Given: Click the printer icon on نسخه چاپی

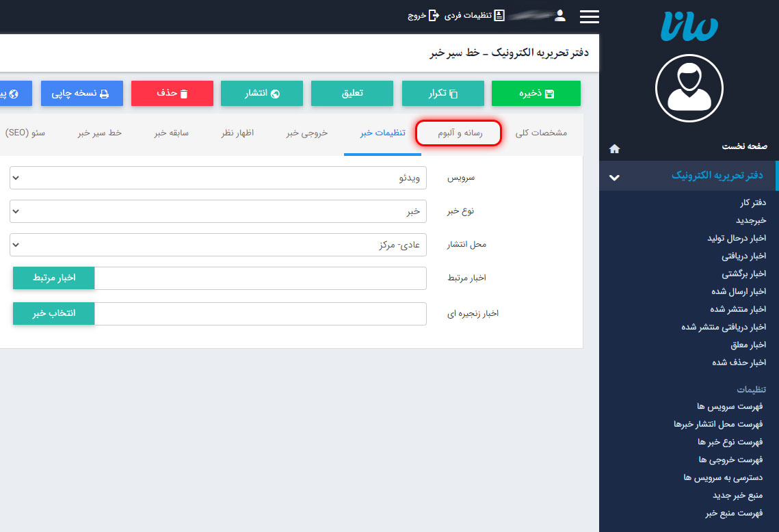Looking at the screenshot, I should [x=105, y=94].
